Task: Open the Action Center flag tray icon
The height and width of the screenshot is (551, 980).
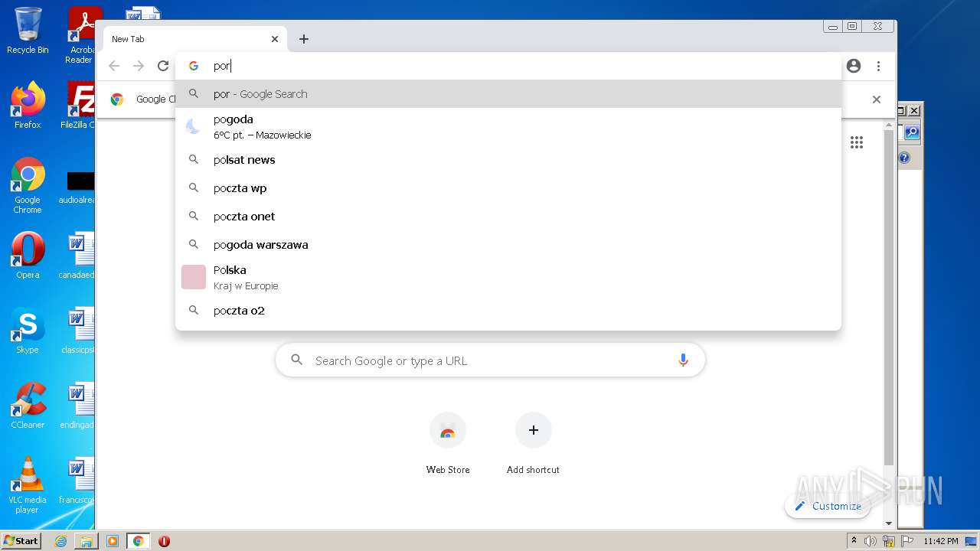Action: tap(906, 541)
